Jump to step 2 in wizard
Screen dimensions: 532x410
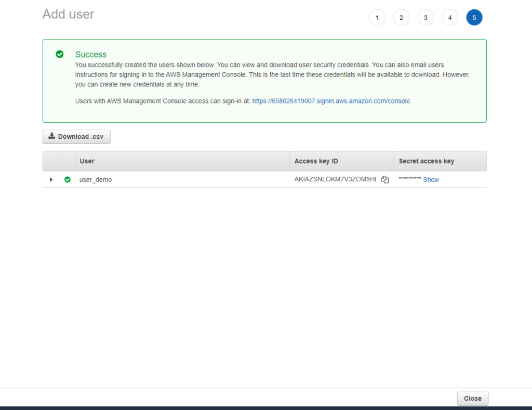(x=401, y=18)
